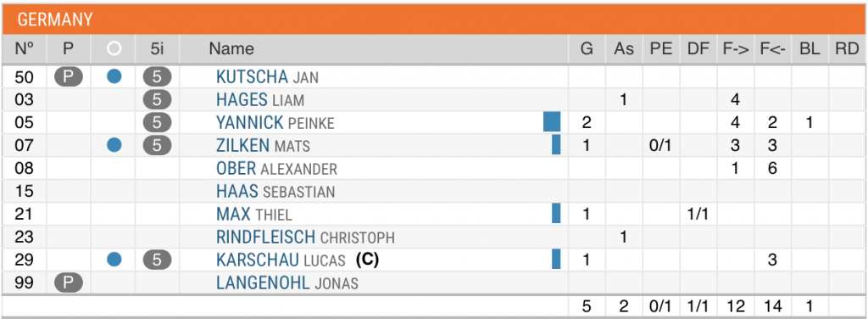The height and width of the screenshot is (319, 868).
Task: Open player Kutscha Jan's name
Action: pos(267,77)
